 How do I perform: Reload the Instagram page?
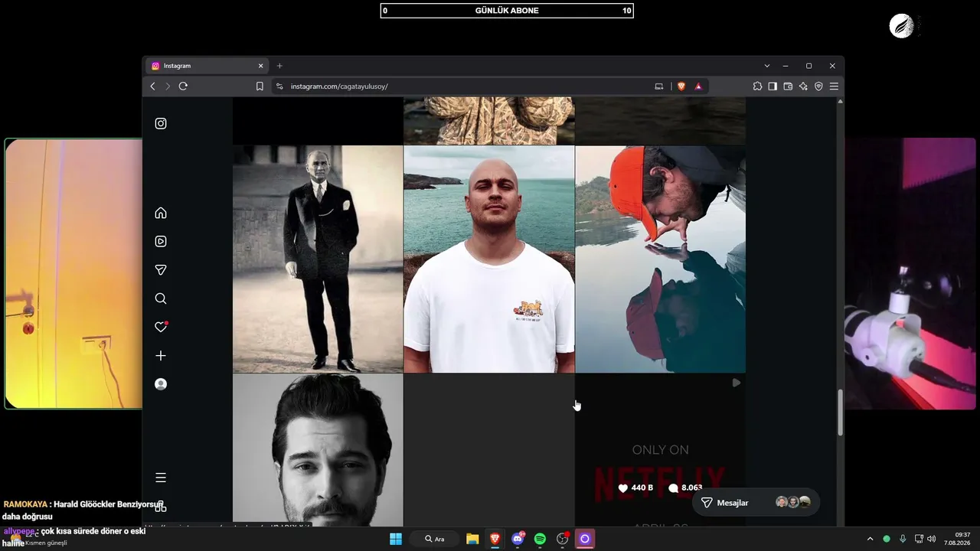coord(183,86)
